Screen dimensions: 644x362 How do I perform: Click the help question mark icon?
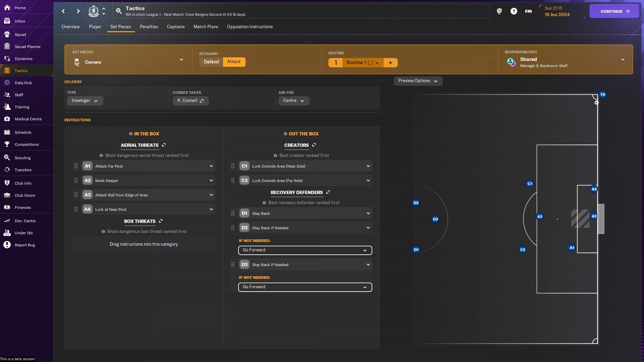pyautogui.click(x=513, y=11)
